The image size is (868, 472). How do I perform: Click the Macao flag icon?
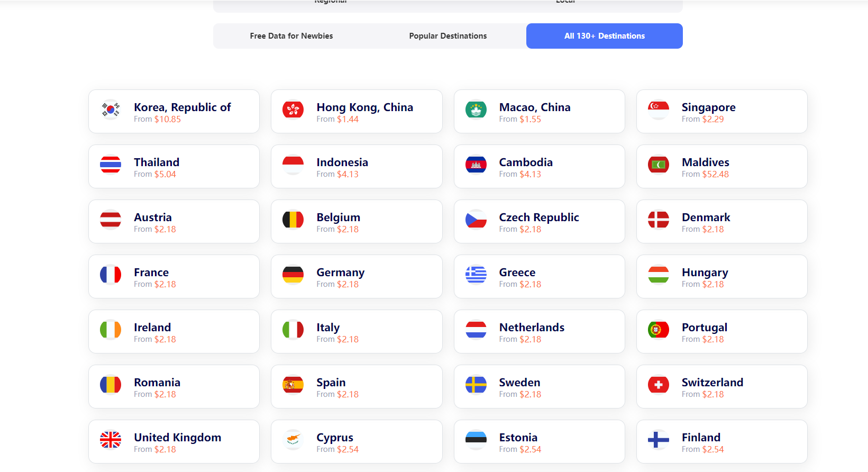pos(476,110)
